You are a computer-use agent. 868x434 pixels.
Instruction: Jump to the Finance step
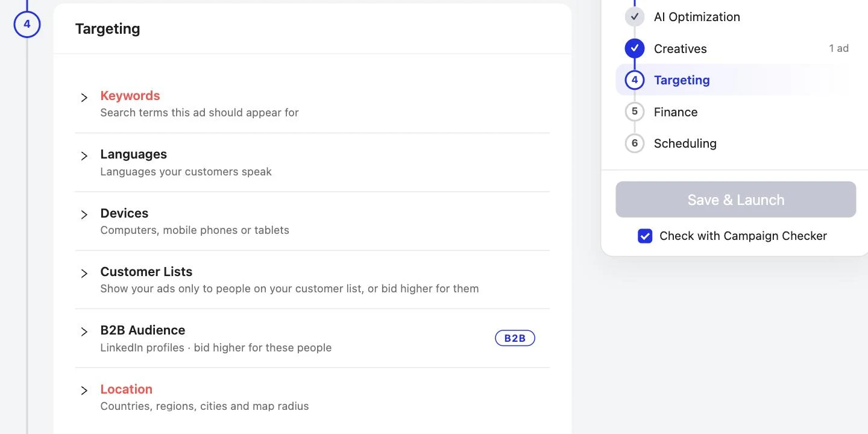pyautogui.click(x=676, y=112)
